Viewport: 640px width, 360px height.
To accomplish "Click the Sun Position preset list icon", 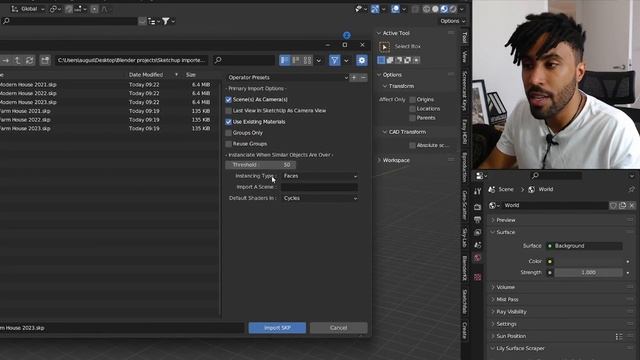I will click(619, 337).
